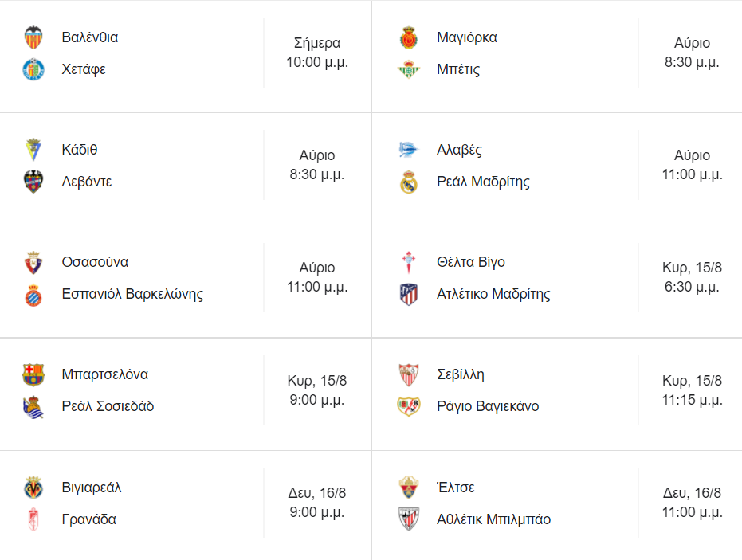Open the Μαγιόρκα team link
The image size is (742, 560).
tap(466, 37)
